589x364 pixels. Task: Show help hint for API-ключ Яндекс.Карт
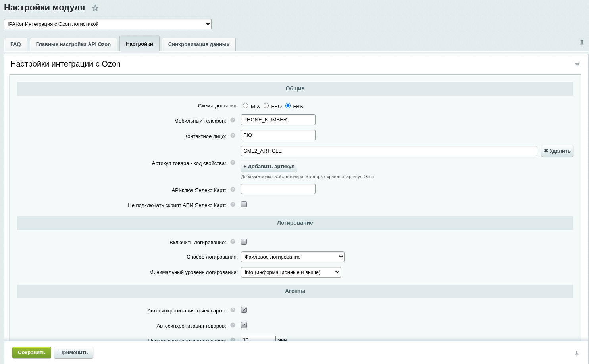[233, 189]
